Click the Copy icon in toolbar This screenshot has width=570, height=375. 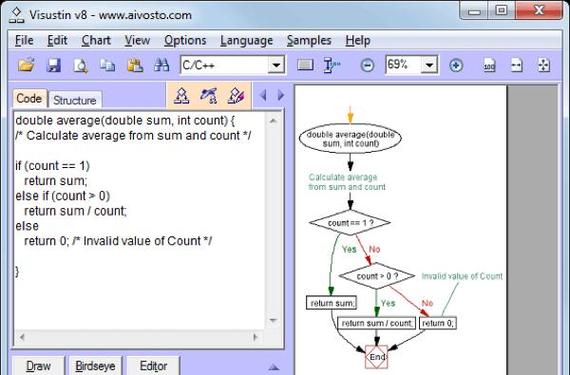[x=107, y=65]
